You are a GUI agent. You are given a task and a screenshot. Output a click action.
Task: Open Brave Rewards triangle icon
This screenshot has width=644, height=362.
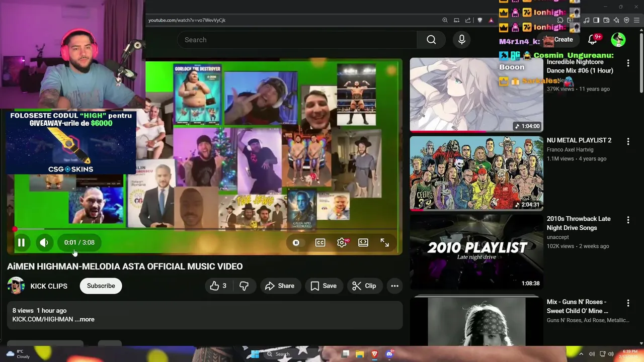click(491, 20)
